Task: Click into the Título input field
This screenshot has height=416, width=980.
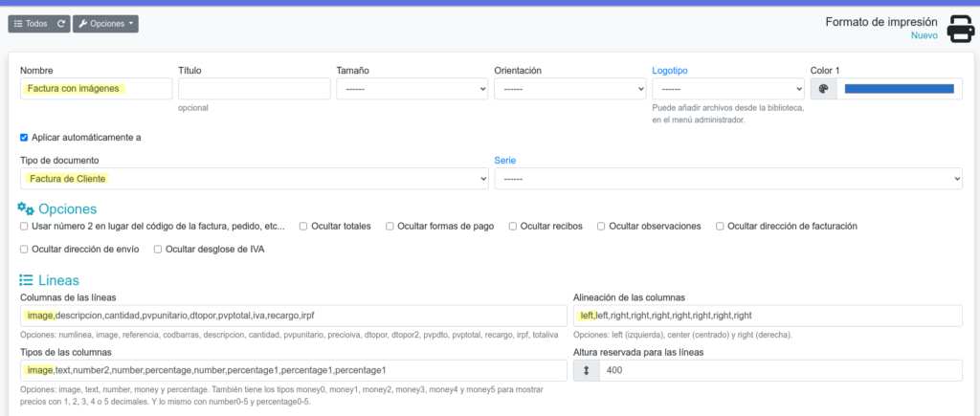Action: (x=255, y=89)
